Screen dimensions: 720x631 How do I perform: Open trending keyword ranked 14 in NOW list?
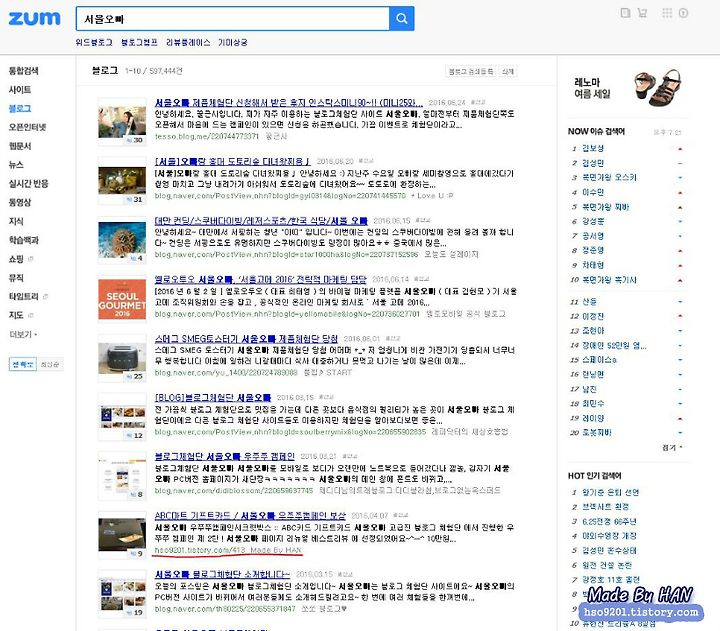[614, 345]
